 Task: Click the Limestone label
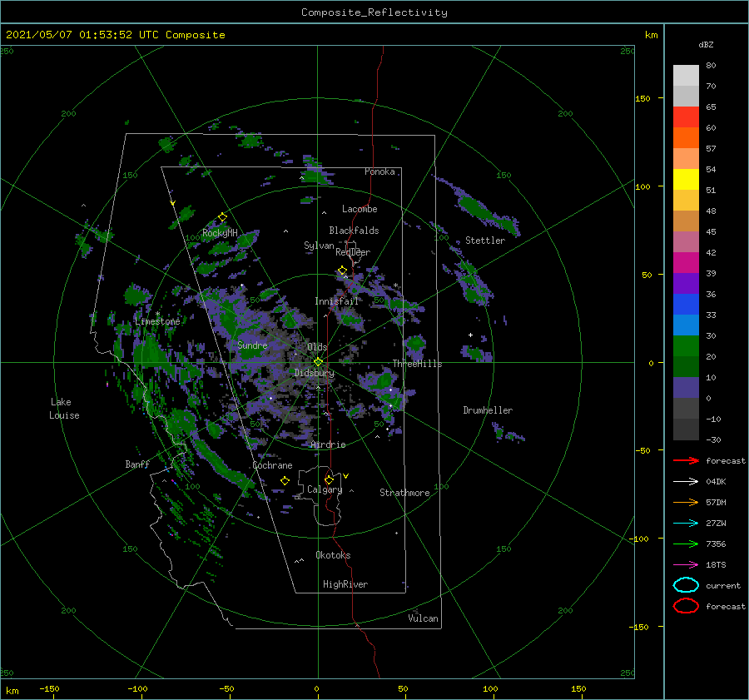pyautogui.click(x=157, y=321)
